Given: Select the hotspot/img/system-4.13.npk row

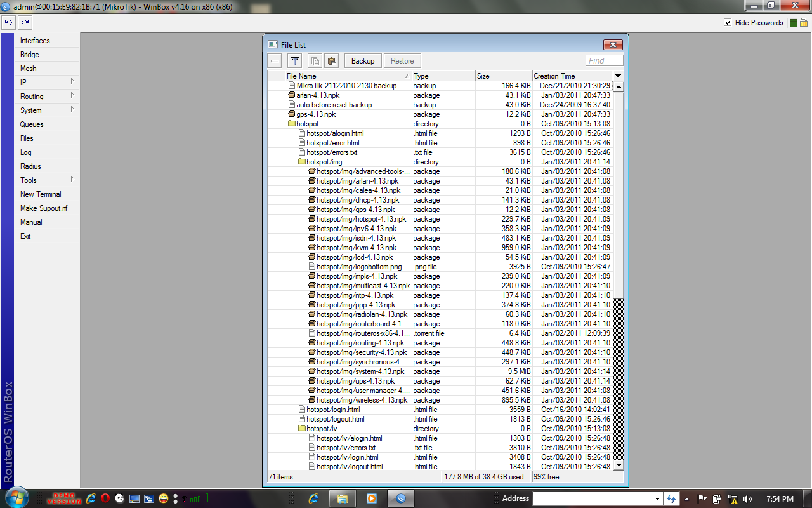Looking at the screenshot, I should (x=440, y=371).
